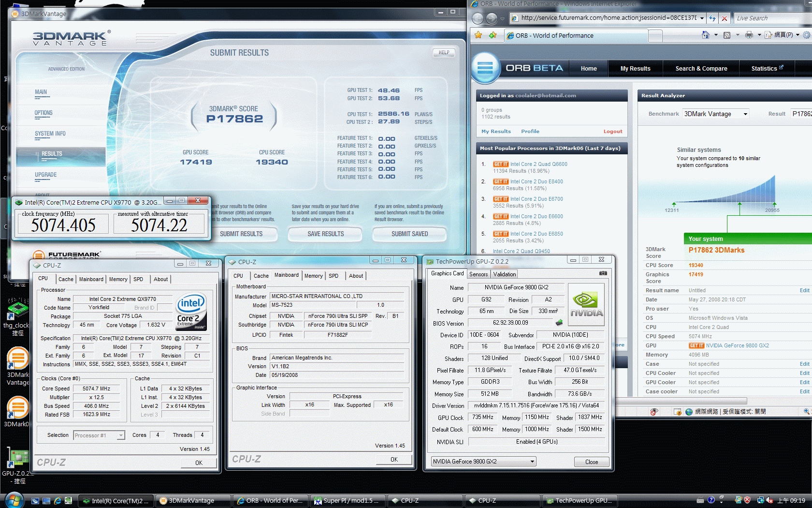Image resolution: width=812 pixels, height=508 pixels.
Task: Switch to the Super PI taskbar button
Action: tap(348, 501)
